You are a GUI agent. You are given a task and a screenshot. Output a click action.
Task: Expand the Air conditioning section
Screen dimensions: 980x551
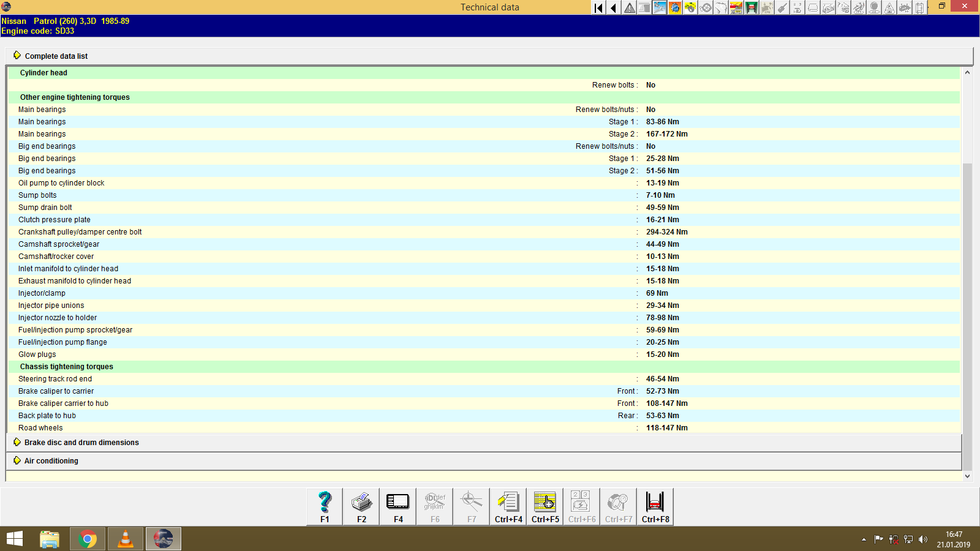[50, 460]
